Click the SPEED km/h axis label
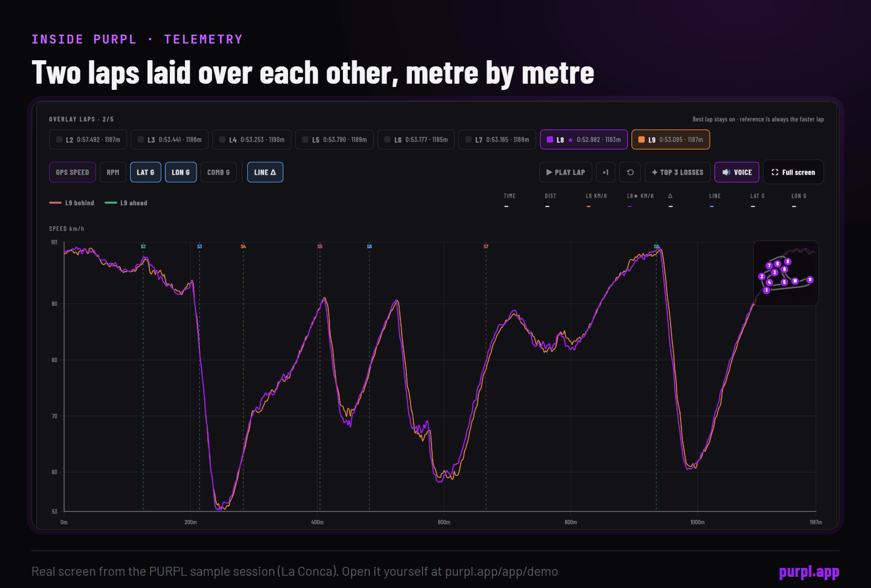871x588 pixels. pyautogui.click(x=66, y=229)
